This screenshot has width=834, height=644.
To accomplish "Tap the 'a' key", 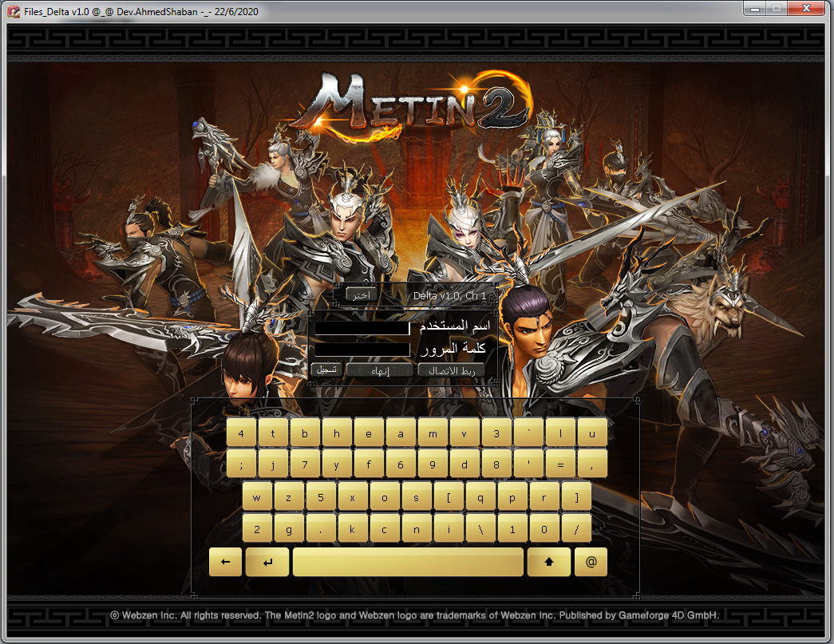I will coord(401,433).
